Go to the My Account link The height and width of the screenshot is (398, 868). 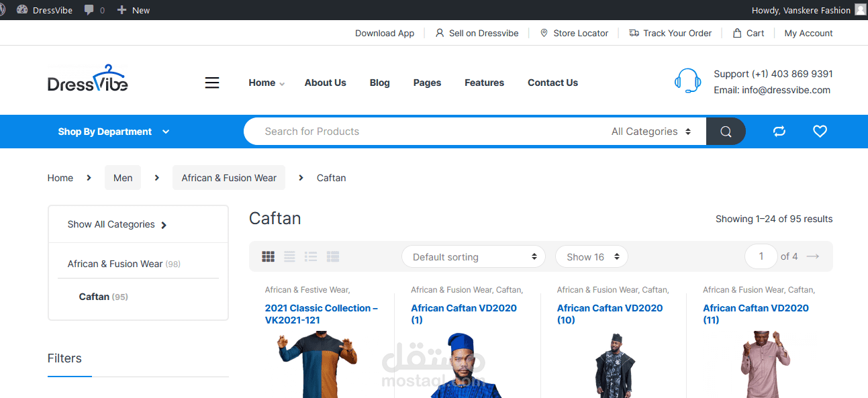point(808,33)
